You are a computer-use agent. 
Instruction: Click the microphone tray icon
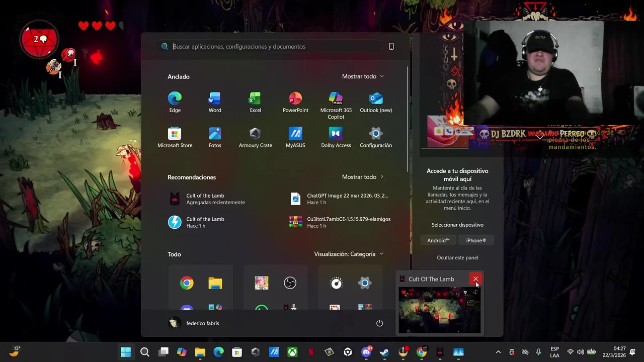pyautogui.click(x=539, y=352)
